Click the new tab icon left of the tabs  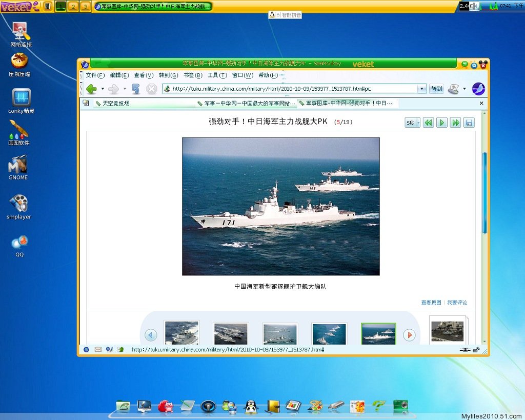point(86,103)
